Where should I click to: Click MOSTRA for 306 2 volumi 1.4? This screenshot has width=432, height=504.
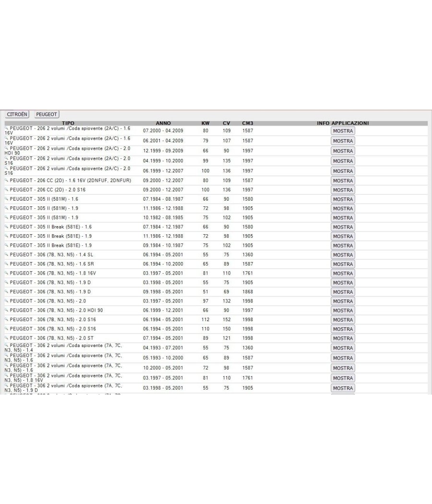click(x=343, y=348)
